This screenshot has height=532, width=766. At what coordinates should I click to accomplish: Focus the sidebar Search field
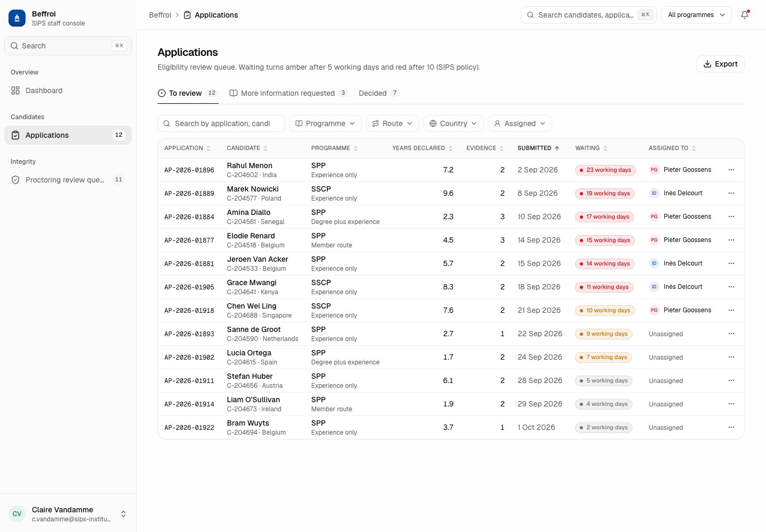click(x=68, y=46)
